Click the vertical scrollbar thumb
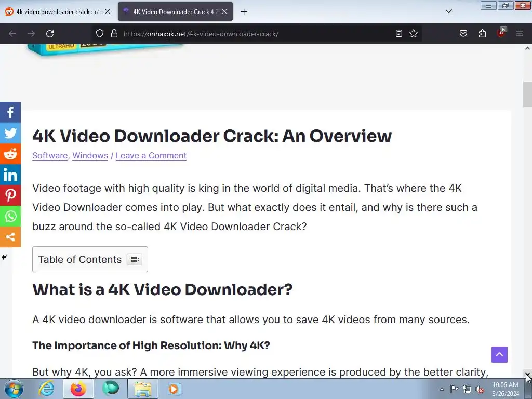This screenshot has height=399, width=532. point(527,95)
